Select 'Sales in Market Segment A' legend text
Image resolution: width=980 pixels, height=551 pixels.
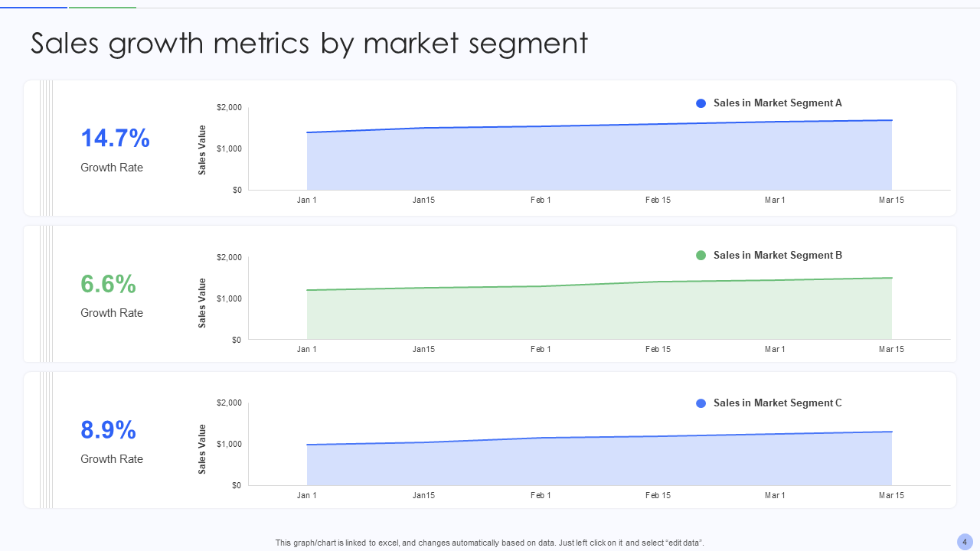(x=778, y=103)
